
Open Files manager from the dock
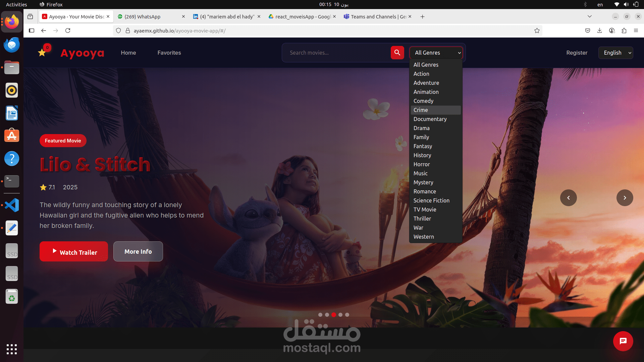(12, 67)
